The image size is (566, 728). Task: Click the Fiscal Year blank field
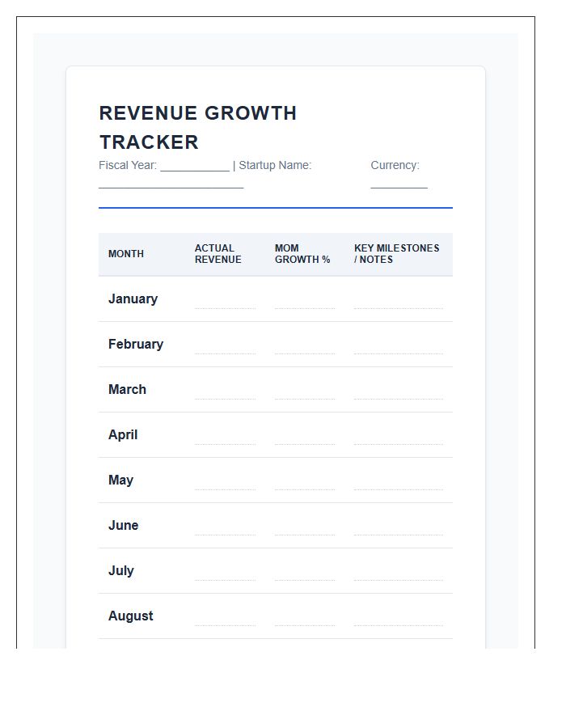(x=195, y=166)
